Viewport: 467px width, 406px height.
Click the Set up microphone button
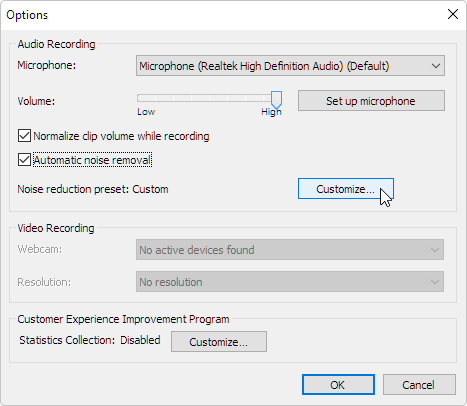coord(371,101)
